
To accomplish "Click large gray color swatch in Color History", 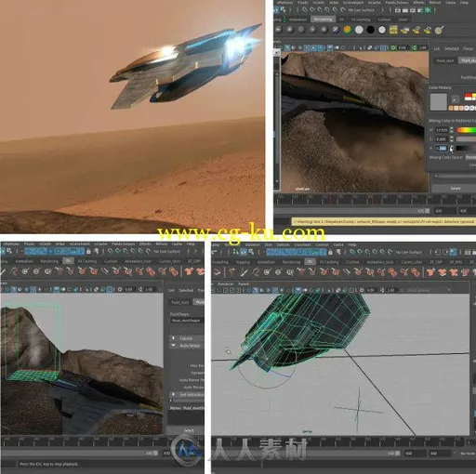I will click(439, 101).
